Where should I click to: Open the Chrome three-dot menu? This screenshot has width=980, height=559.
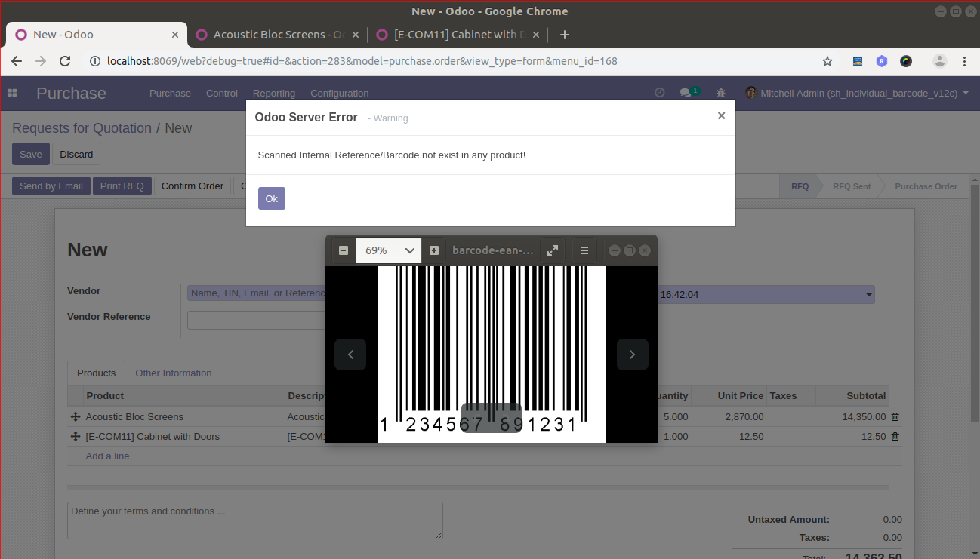(966, 61)
